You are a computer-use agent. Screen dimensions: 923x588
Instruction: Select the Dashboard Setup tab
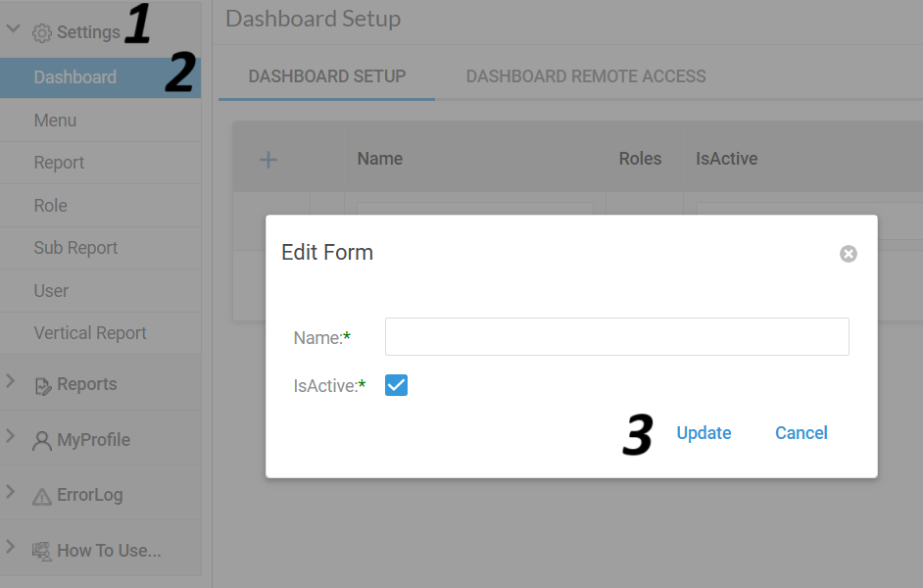326,76
